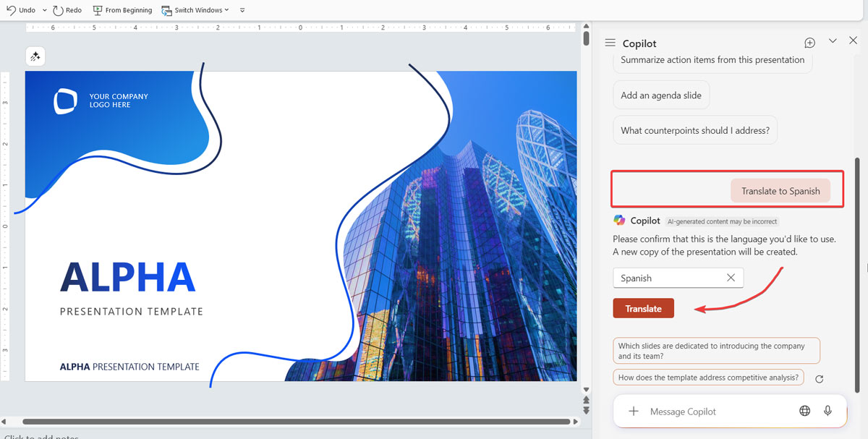Click the horizontal scrollbar thumb under the slide

pos(297,421)
